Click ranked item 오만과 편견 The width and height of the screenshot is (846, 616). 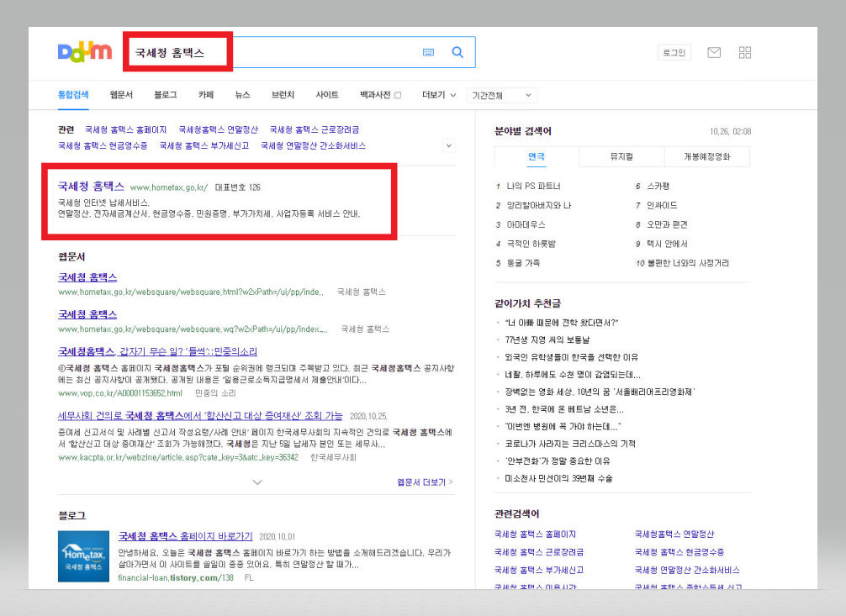[x=667, y=224]
